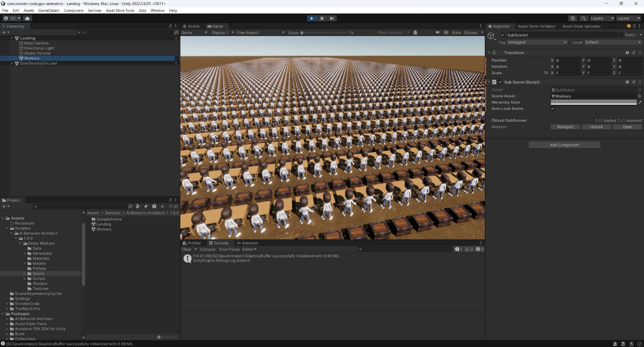Disable the Auto Load Scene checkbox
Image resolution: width=644 pixels, height=347 pixels.
pyautogui.click(x=552, y=109)
